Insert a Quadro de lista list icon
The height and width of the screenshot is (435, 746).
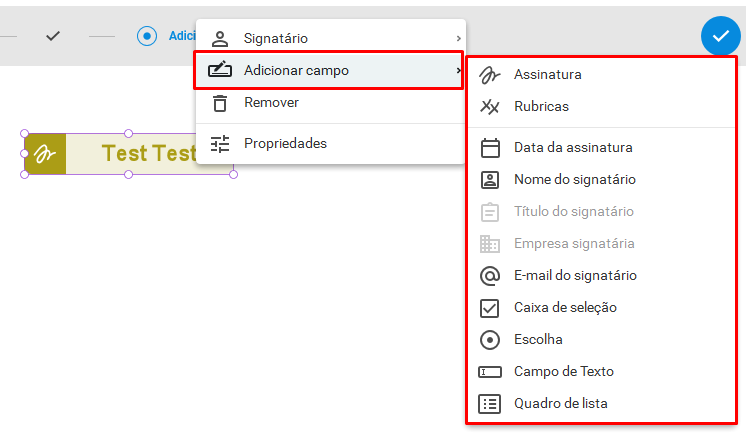click(x=490, y=404)
